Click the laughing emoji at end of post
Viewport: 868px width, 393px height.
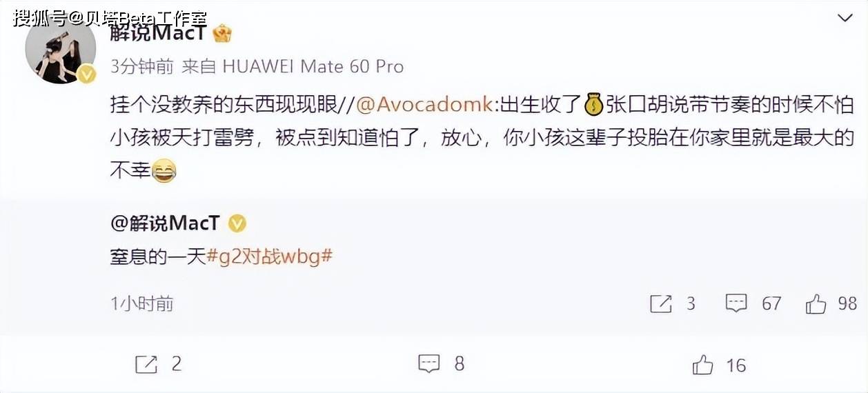pyautogui.click(x=163, y=170)
